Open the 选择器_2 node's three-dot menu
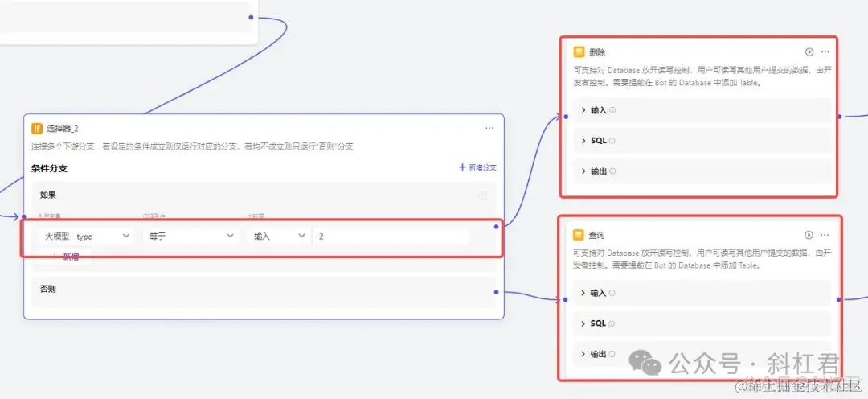This screenshot has width=868, height=399. [489, 128]
